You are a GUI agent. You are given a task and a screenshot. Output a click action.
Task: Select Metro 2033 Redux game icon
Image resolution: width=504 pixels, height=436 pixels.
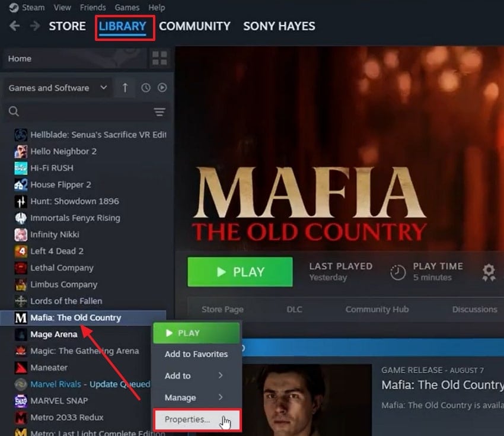(x=21, y=418)
